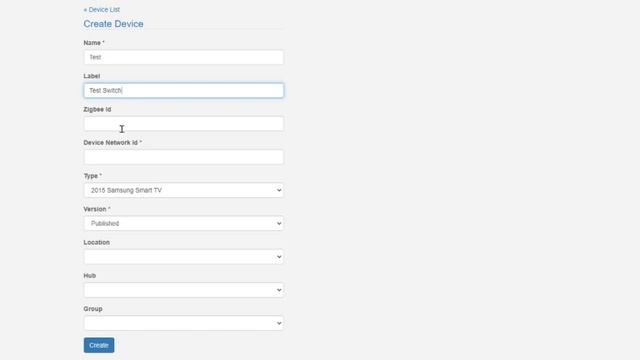Open the Type dropdown showing Samsung Smart TV
Screen dimensions: 640x360
(184, 190)
